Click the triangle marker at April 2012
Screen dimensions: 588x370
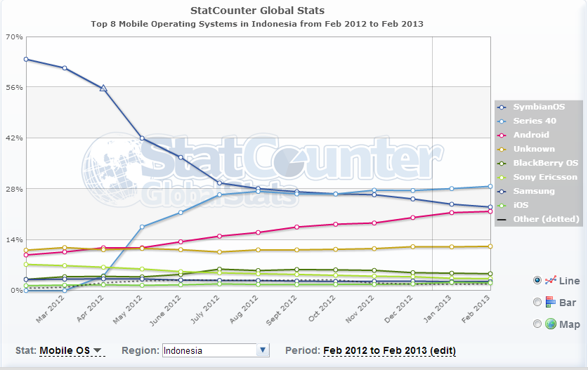coord(103,88)
